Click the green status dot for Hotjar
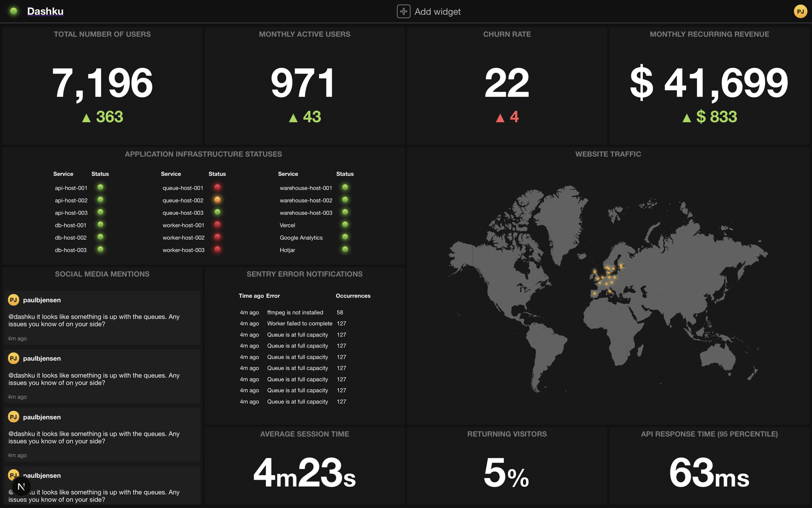Image resolution: width=812 pixels, height=508 pixels. 345,250
